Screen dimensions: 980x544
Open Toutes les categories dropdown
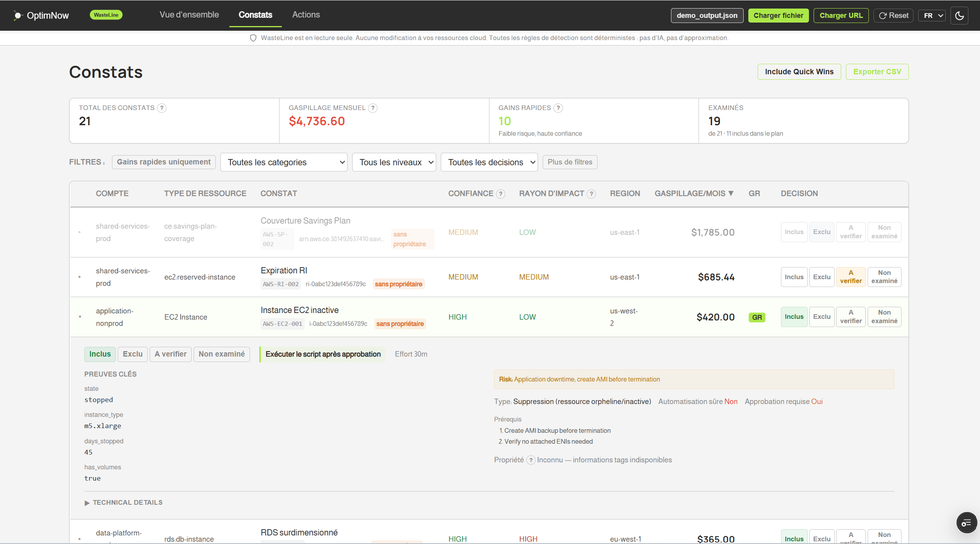click(x=284, y=162)
